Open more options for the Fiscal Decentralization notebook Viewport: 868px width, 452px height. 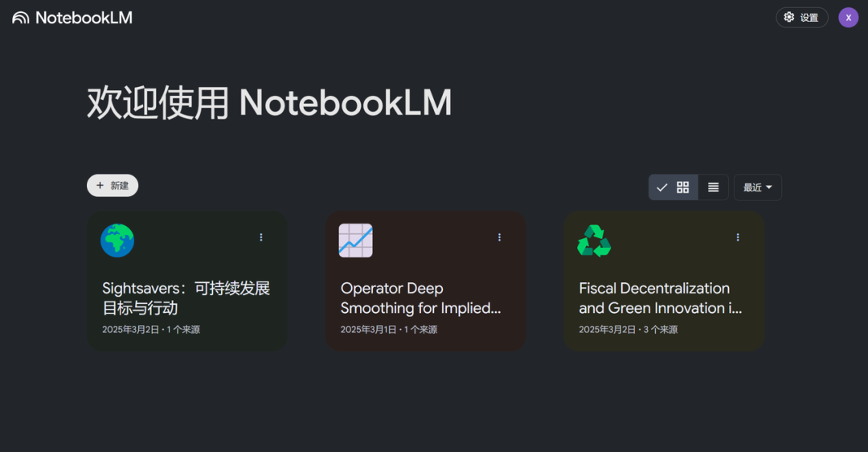click(737, 237)
